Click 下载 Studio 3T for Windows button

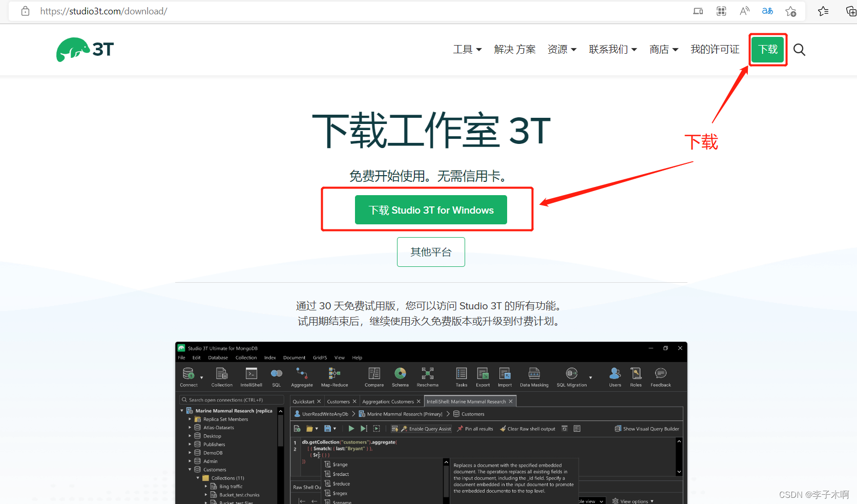[x=431, y=210]
